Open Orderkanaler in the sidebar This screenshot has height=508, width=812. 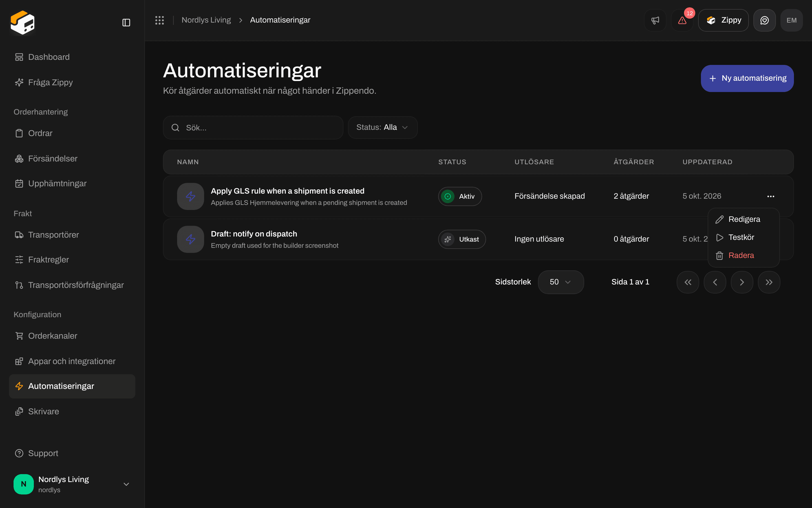tap(72, 336)
